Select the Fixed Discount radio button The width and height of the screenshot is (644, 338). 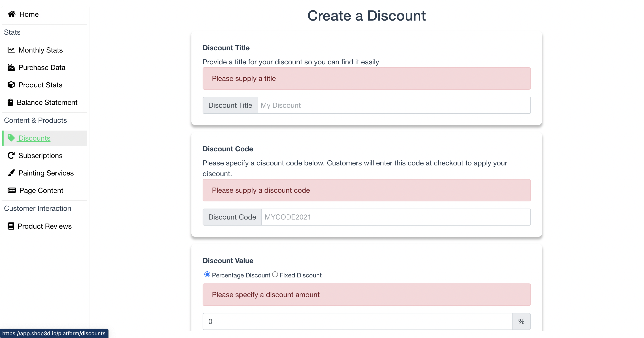pyautogui.click(x=275, y=274)
